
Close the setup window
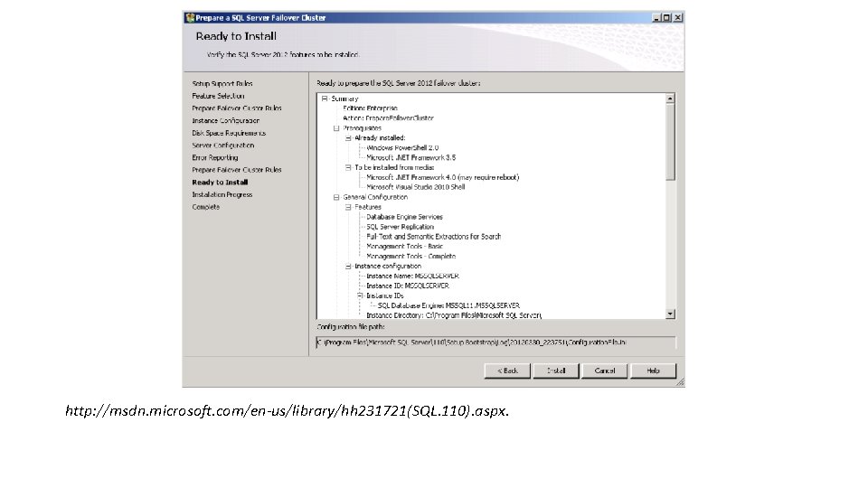(677, 18)
